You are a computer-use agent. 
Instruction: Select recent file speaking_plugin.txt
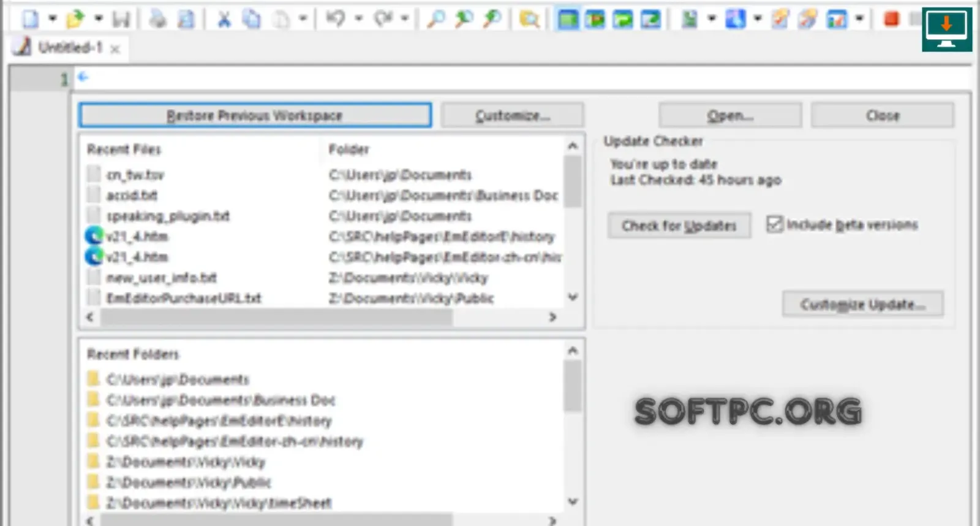(x=168, y=216)
